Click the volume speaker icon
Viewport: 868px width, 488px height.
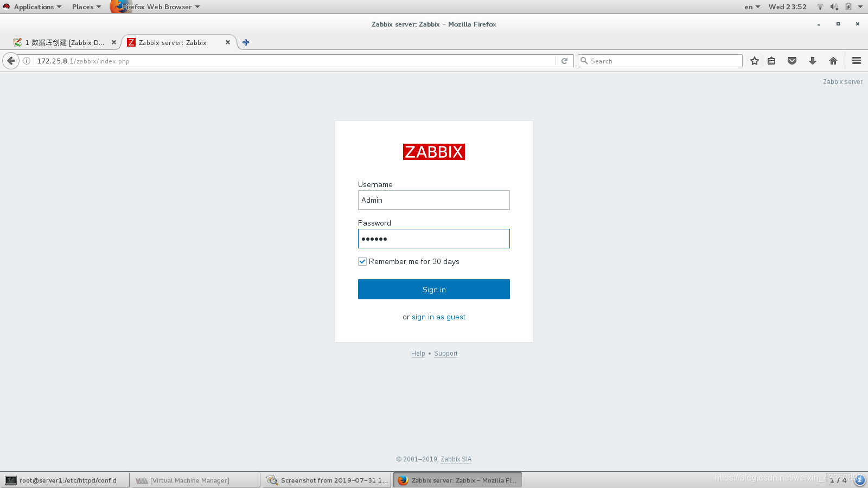(834, 7)
